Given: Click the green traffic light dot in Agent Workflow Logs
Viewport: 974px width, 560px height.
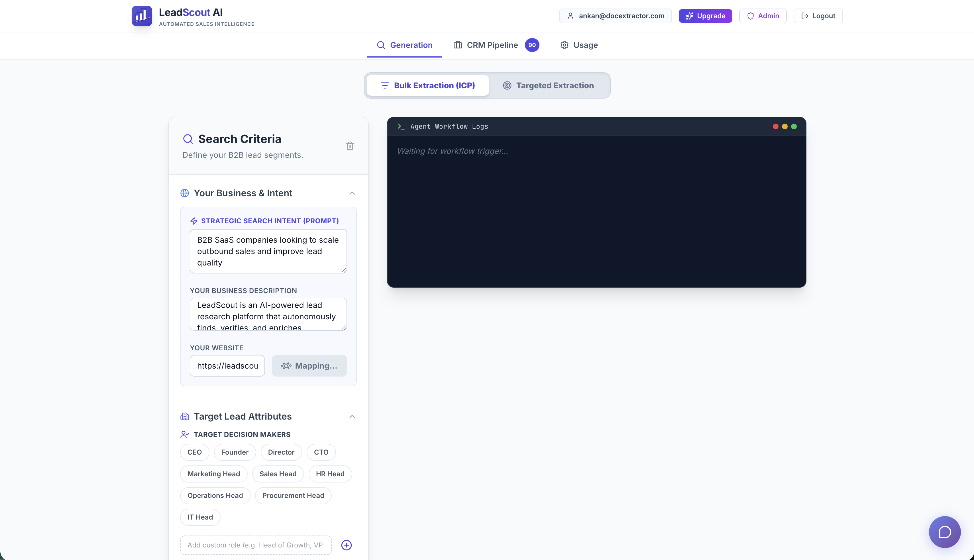Looking at the screenshot, I should coord(794,126).
